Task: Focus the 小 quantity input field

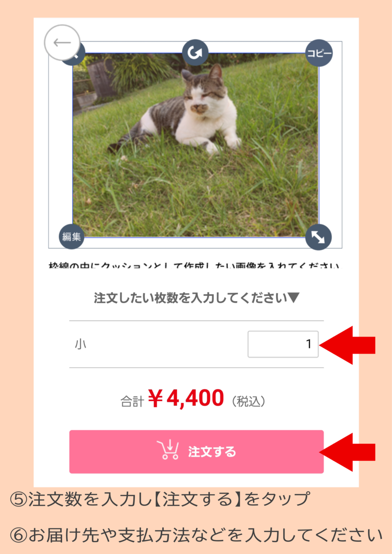Action: (x=283, y=344)
